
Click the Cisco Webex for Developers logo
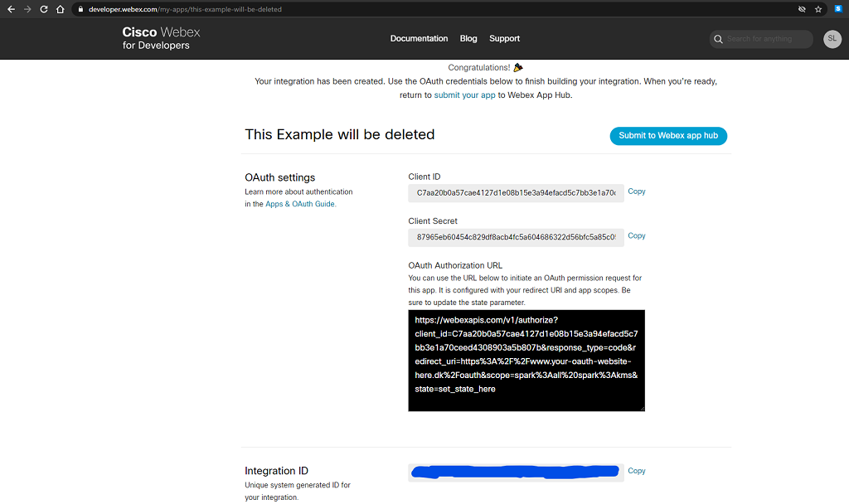[x=161, y=38]
